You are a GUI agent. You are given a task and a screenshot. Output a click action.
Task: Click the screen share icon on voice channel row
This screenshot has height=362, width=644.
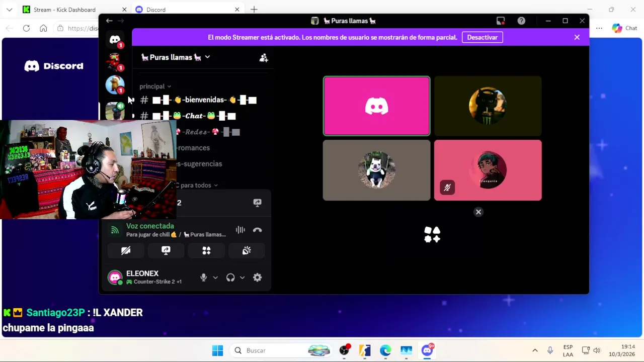coord(257,203)
